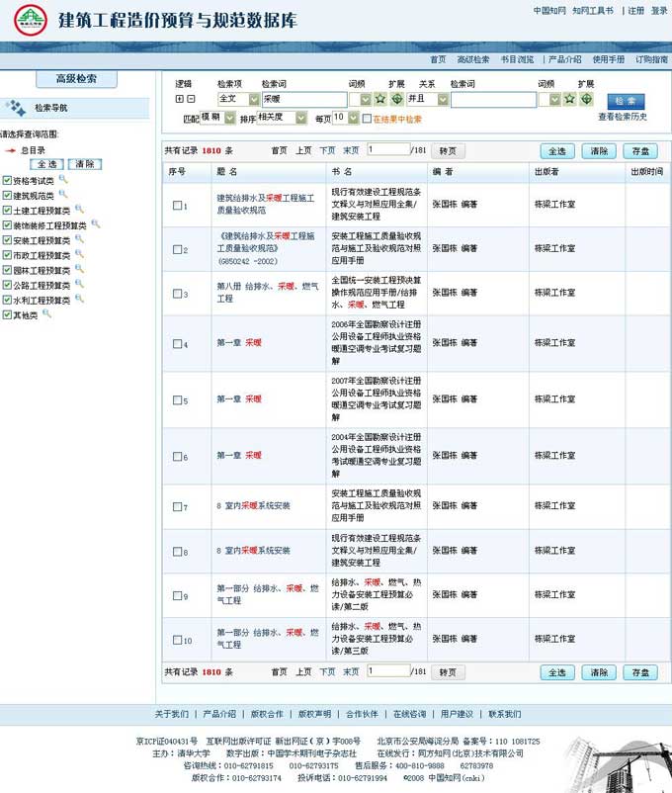Select checkbox for result row 3
Screen dimensions: 672x793
tap(177, 294)
